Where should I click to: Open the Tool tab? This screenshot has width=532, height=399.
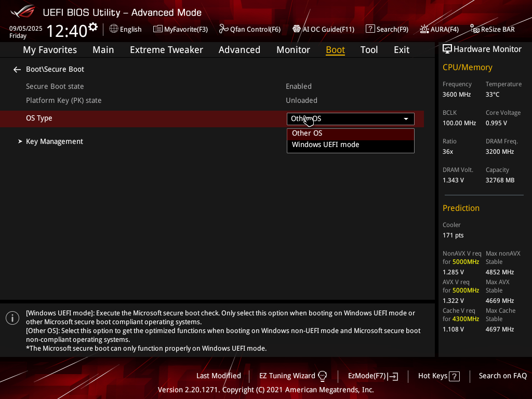point(369,50)
